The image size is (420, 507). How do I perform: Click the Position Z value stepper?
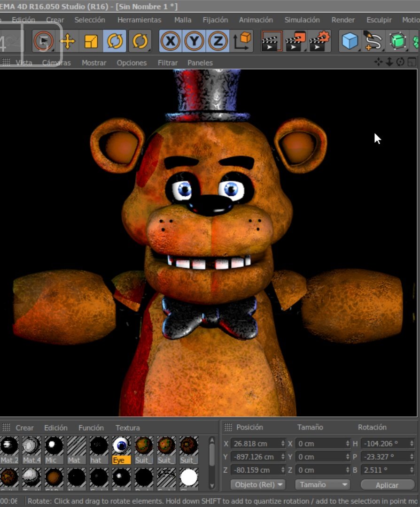click(x=283, y=470)
